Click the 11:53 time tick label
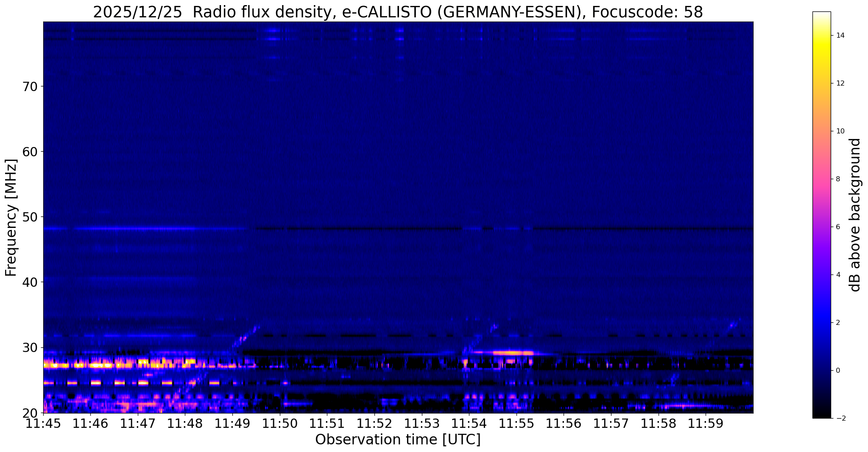Screen dimensions: 868x452 pos(422,424)
